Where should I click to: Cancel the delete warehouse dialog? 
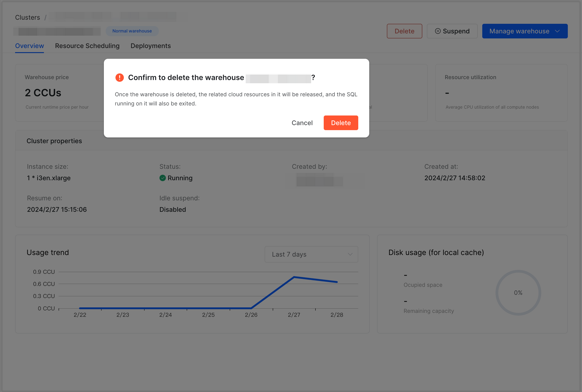click(302, 123)
